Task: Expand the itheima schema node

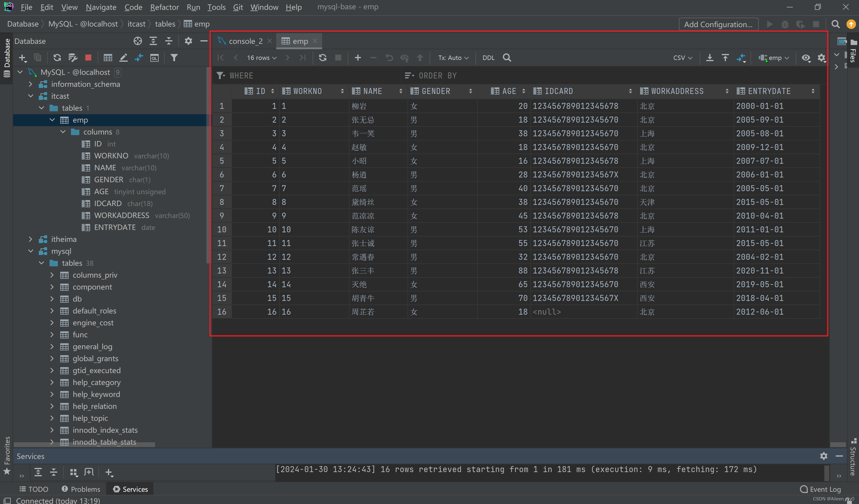Action: [x=31, y=239]
